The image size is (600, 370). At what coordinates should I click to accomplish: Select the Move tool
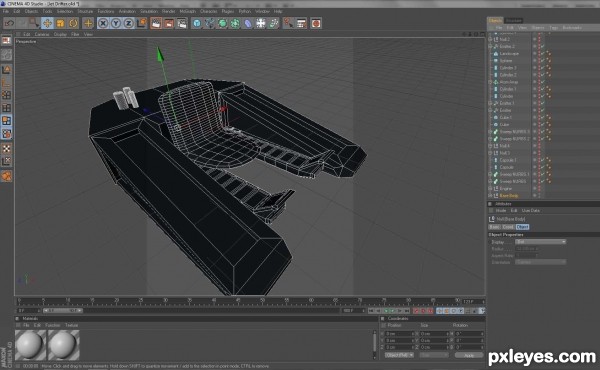pyautogui.click(x=47, y=23)
